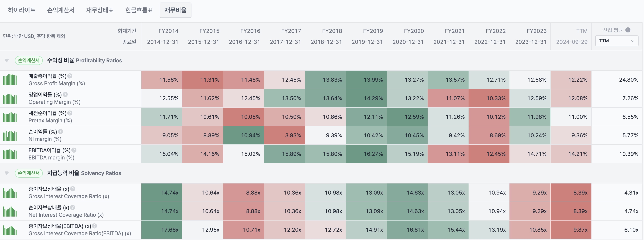Click the help icon beside EBITDA이익률 (%)
Image resolution: width=644 pixels, height=240 pixels.
coord(74,150)
